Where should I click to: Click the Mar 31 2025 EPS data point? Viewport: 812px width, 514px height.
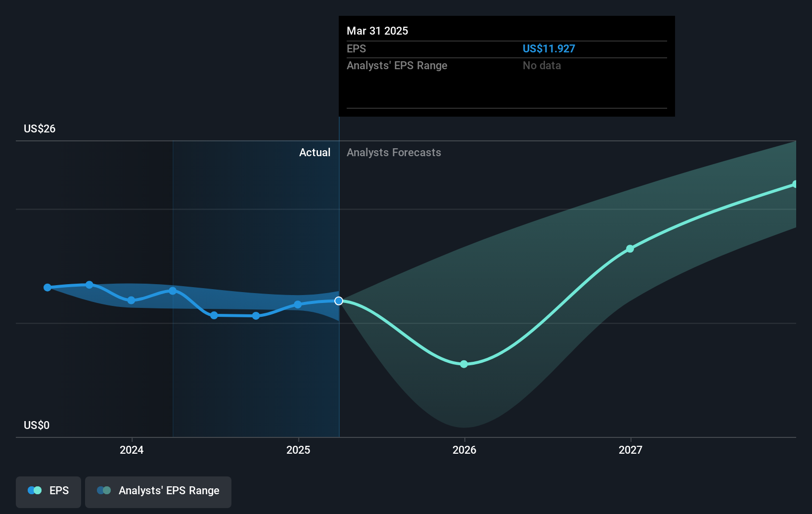click(339, 301)
